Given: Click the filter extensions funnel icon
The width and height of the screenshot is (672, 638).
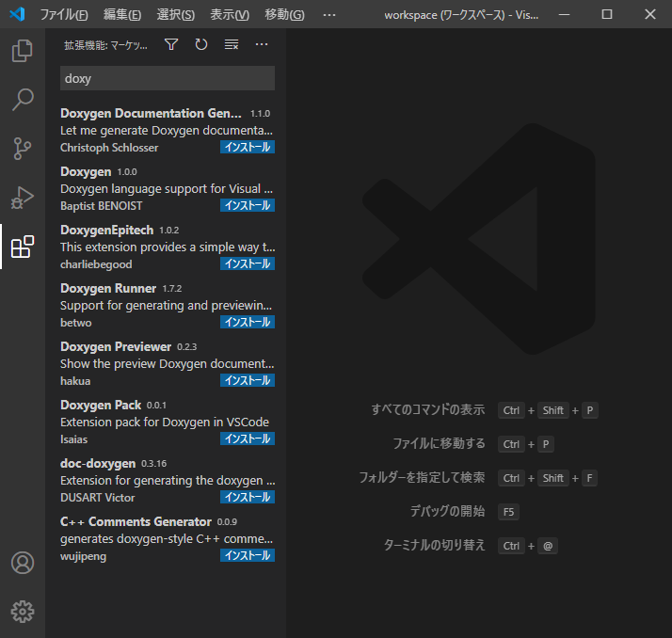Looking at the screenshot, I should click(171, 44).
